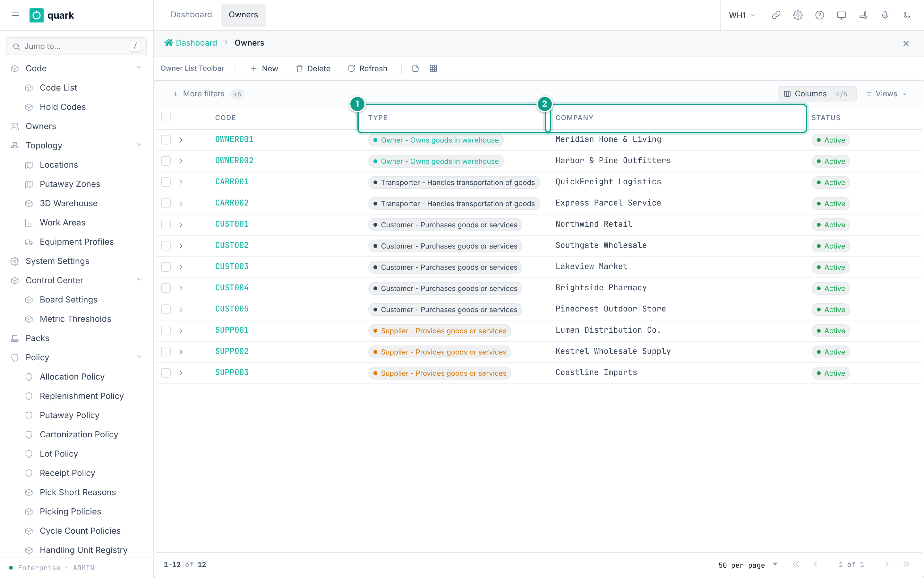The image size is (924, 578).
Task: Go to the first page double arrow
Action: click(x=796, y=565)
